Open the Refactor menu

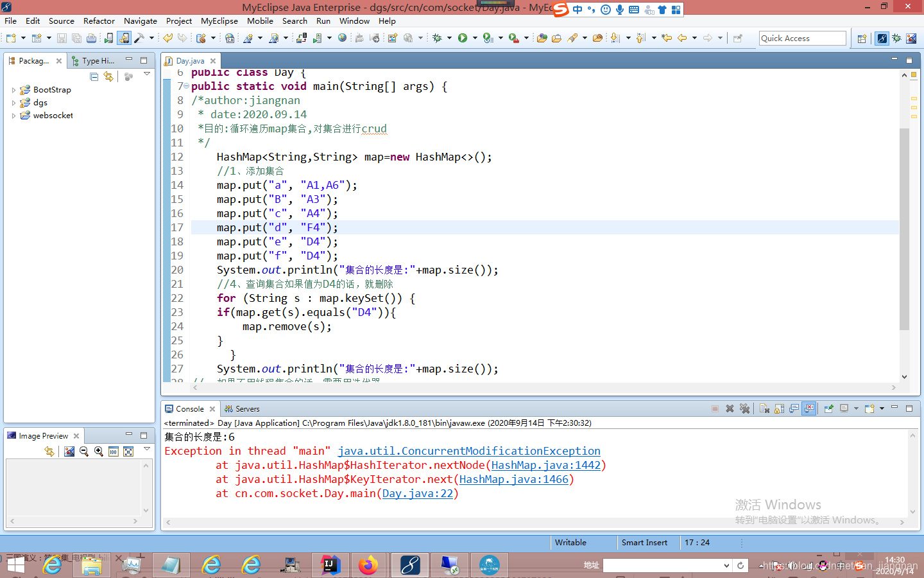[x=99, y=21]
